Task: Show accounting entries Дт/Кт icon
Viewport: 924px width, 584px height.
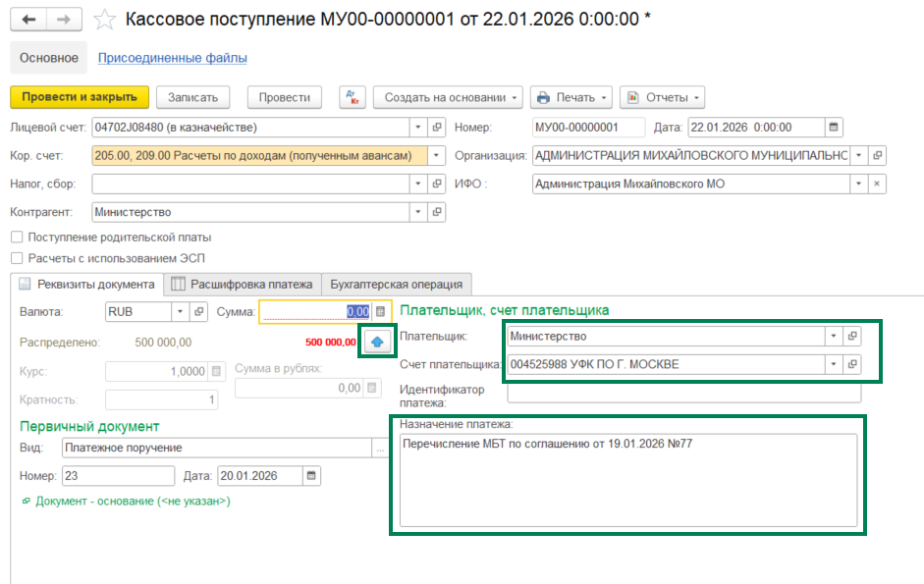Action: [353, 97]
